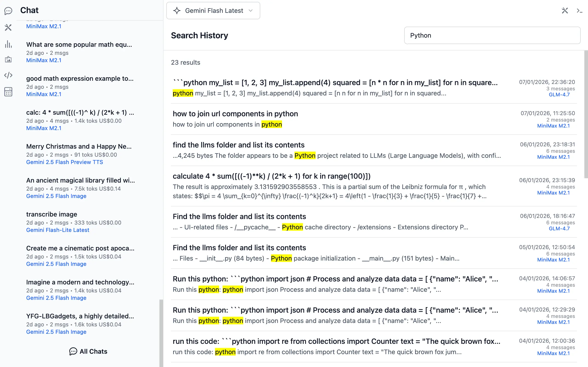Image resolution: width=588 pixels, height=367 pixels.
Task: Click the sparkle icon in model selector
Action: (x=177, y=11)
